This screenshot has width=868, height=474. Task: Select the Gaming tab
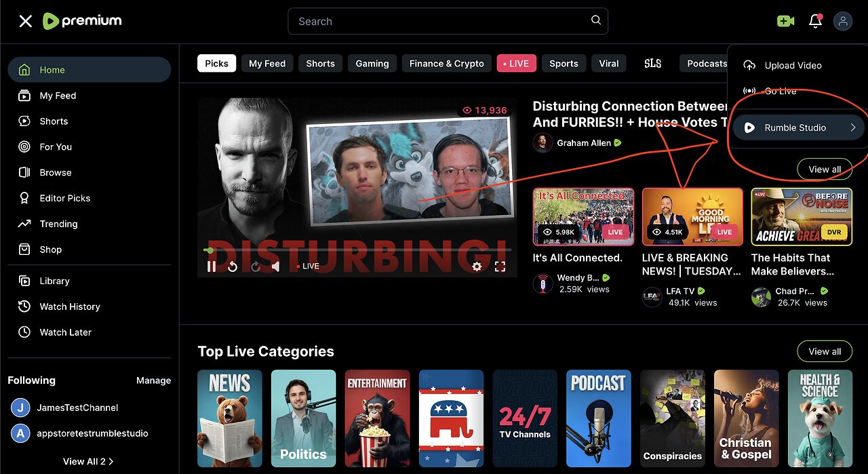click(x=372, y=63)
